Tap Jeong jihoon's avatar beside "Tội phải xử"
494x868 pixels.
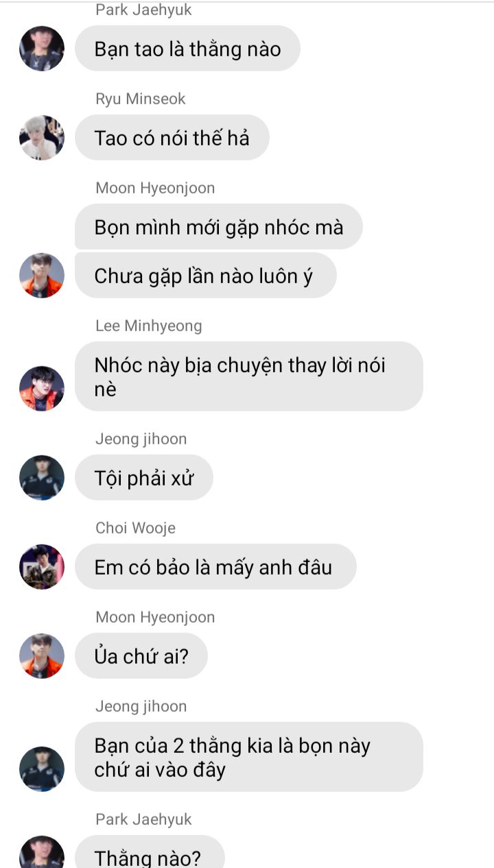click(x=42, y=478)
